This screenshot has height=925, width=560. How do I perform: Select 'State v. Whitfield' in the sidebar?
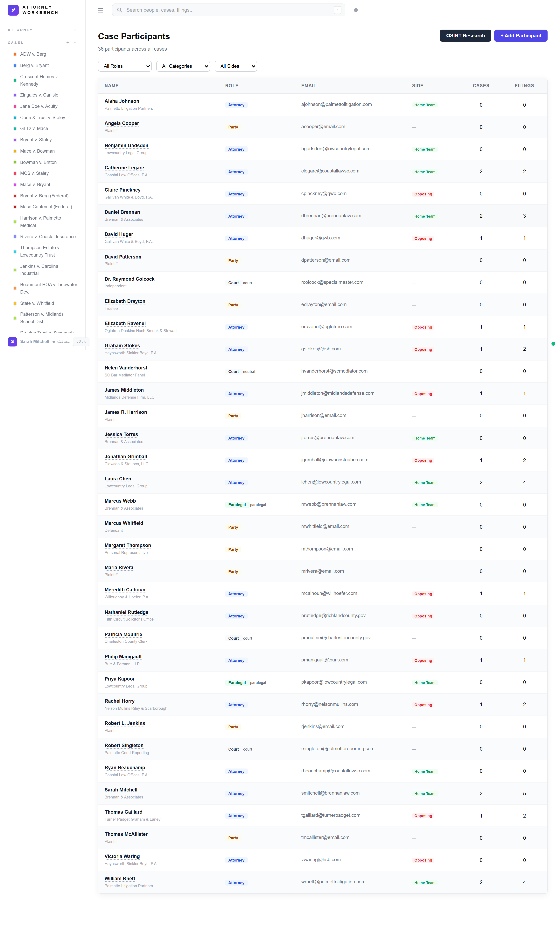click(x=37, y=303)
